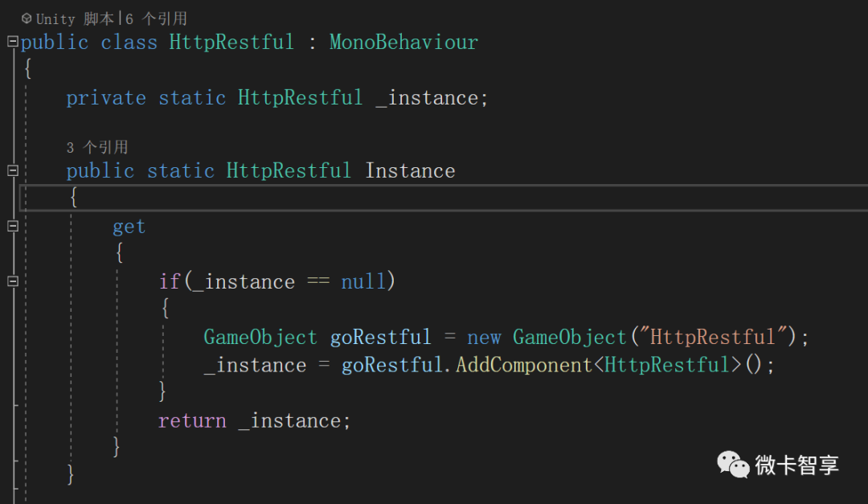Collapse the if null check block
Screen dimensions: 868x504
[12, 281]
